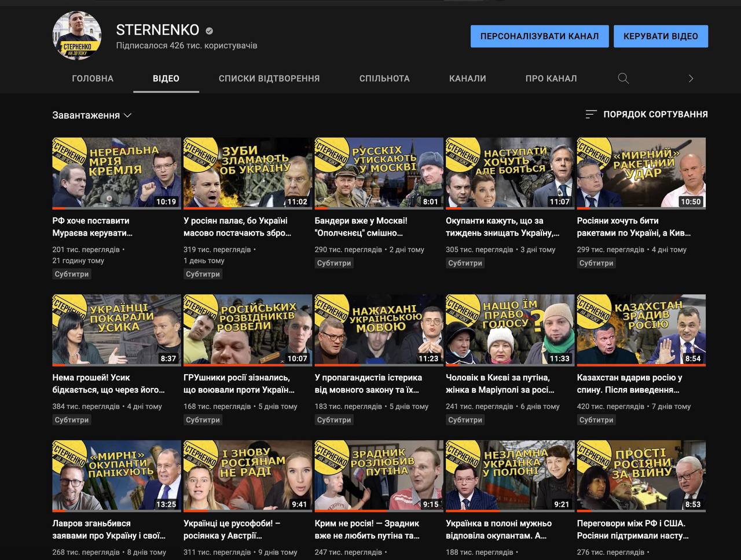Click "384 тис. переглядів" view count

pos(86,407)
